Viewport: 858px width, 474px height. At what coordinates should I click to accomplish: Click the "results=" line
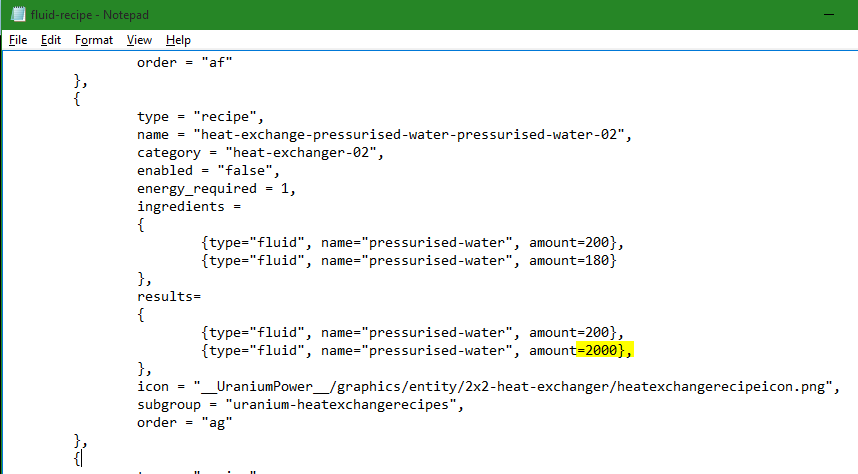(170, 296)
